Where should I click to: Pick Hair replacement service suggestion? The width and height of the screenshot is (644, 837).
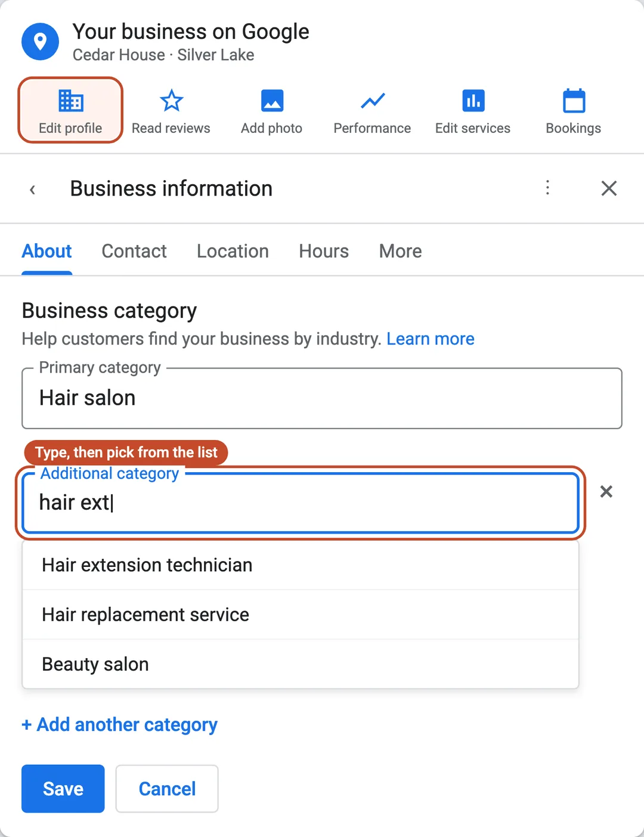(301, 615)
